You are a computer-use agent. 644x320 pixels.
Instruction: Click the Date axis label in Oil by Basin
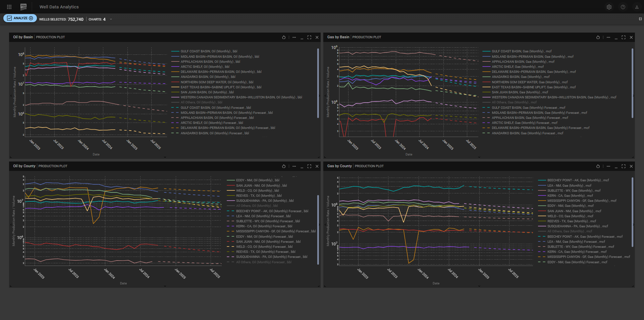pyautogui.click(x=96, y=154)
